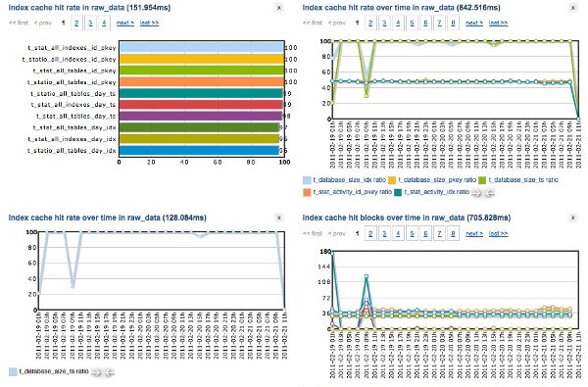Toggle t_database_size_idx ratio legend swatch

[307, 180]
